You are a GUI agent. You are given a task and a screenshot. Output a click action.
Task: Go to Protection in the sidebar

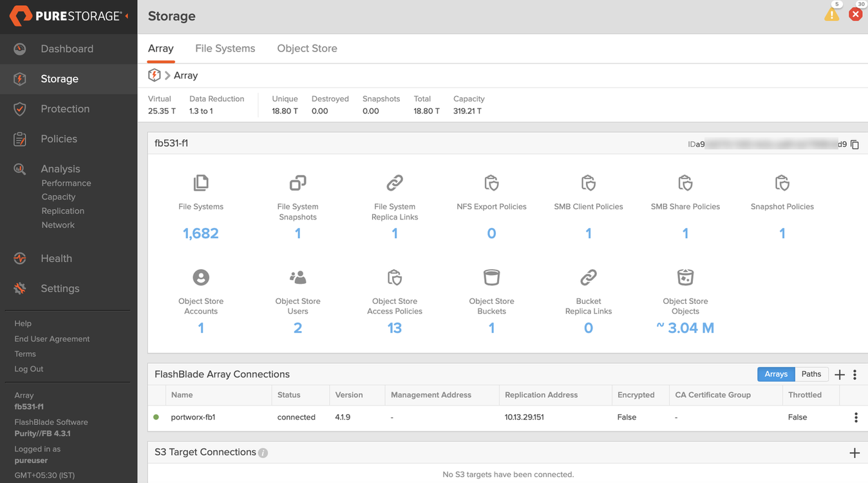pos(65,109)
